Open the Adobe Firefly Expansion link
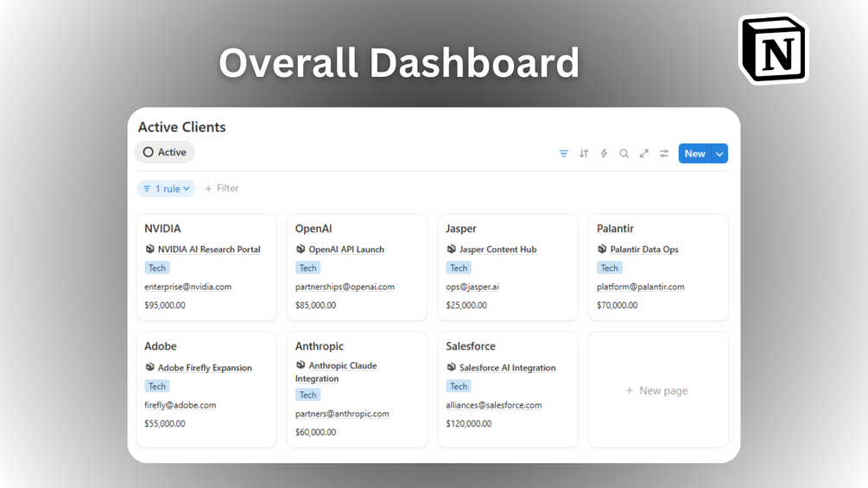868x488 pixels. [x=205, y=368]
